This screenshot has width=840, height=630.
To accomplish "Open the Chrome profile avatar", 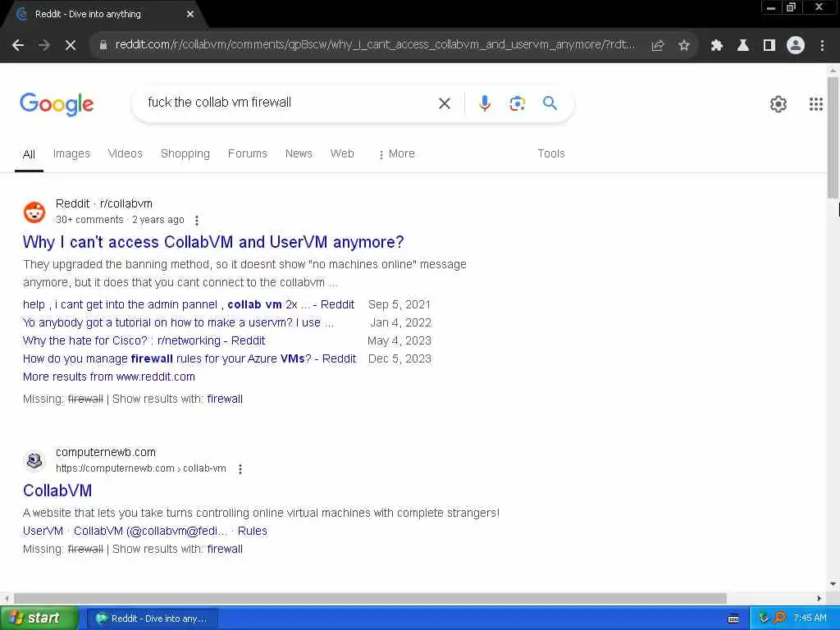I will pyautogui.click(x=796, y=46).
